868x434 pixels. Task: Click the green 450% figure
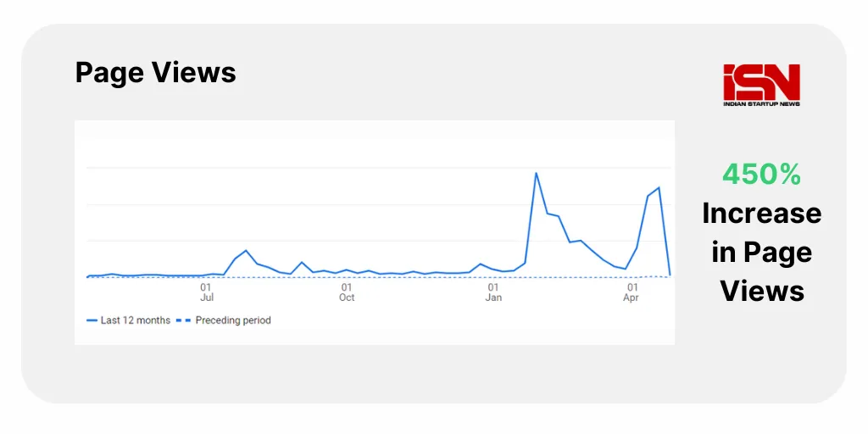coord(761,175)
